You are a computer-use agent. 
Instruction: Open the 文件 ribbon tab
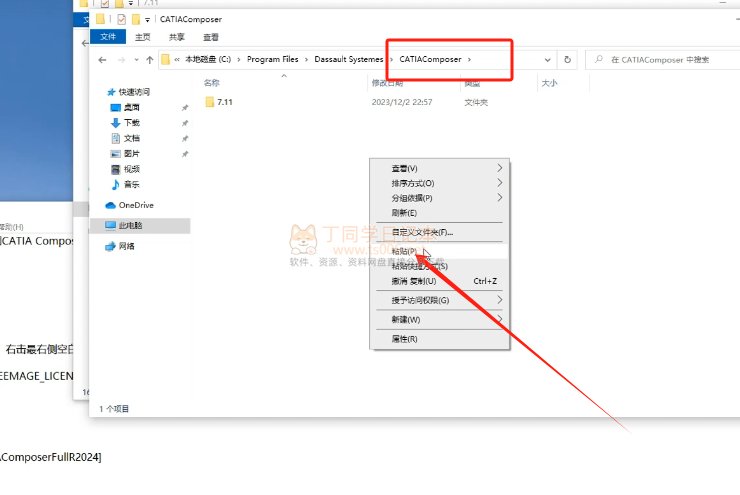coord(108,37)
